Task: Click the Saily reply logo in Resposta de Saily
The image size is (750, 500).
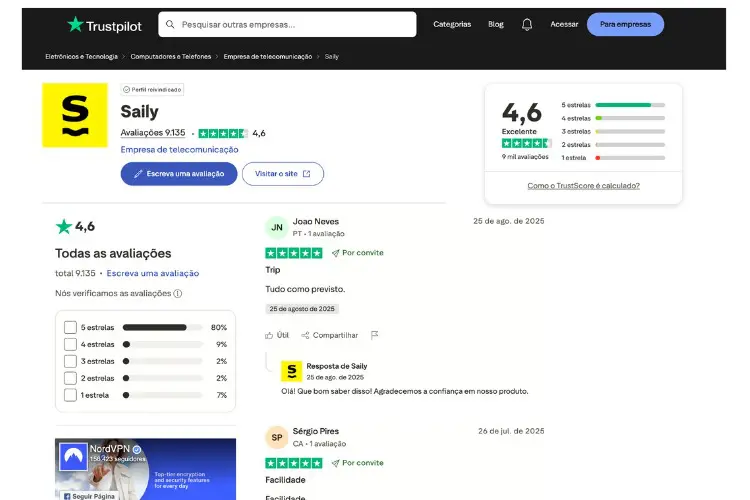Action: click(x=292, y=371)
